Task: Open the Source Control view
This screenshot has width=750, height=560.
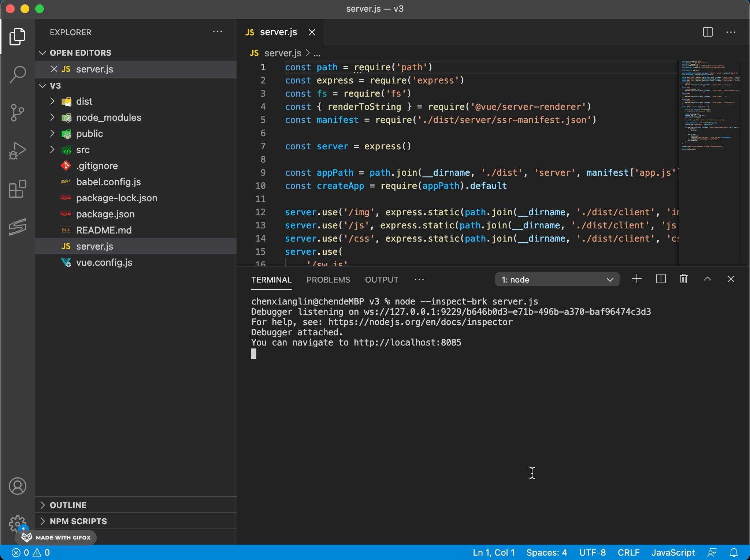Action: 17,113
